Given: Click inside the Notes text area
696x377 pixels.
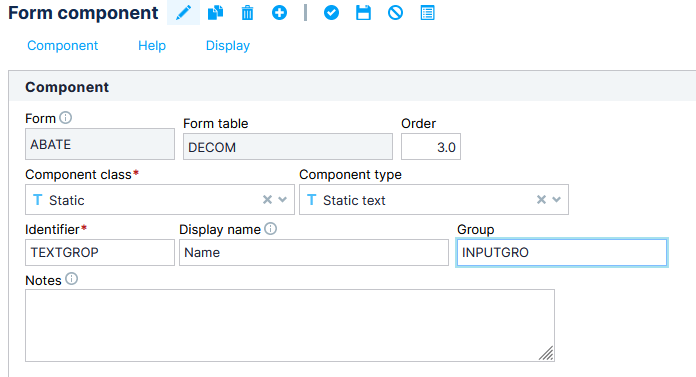Looking at the screenshot, I should point(290,325).
